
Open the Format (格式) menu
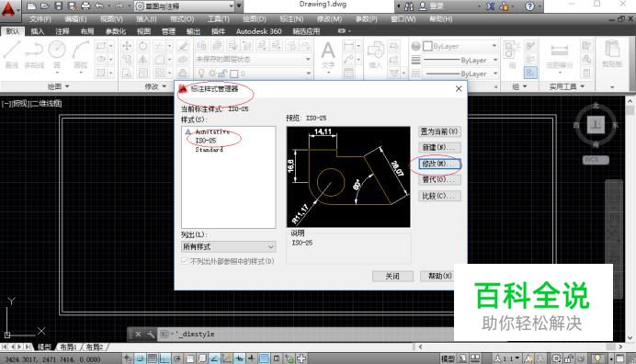[182, 19]
